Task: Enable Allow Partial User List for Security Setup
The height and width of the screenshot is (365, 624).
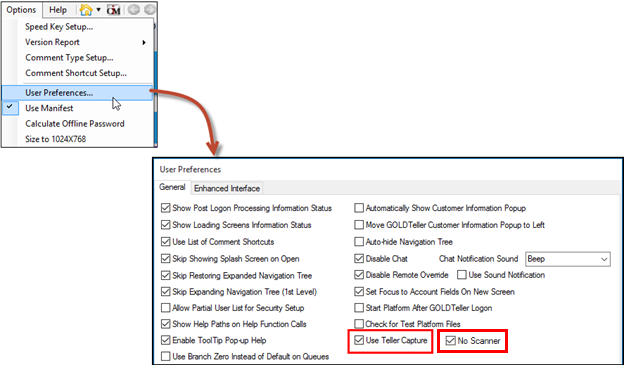Action: pyautogui.click(x=166, y=308)
